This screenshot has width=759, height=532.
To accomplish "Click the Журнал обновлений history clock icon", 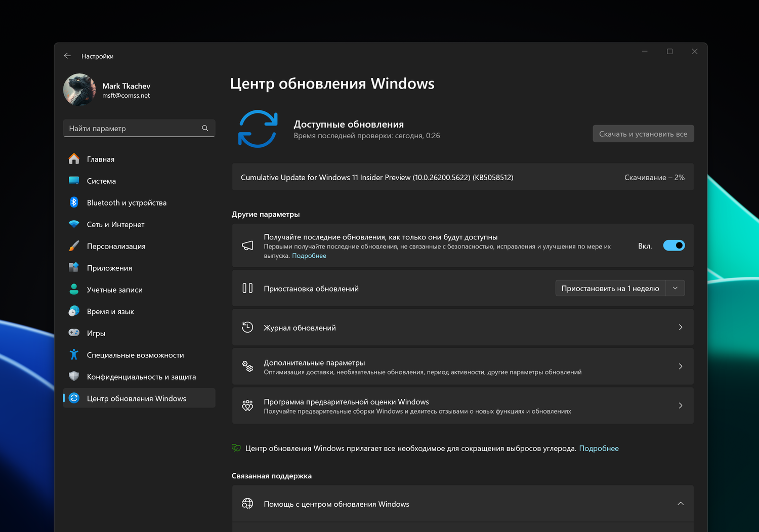I will pos(247,328).
